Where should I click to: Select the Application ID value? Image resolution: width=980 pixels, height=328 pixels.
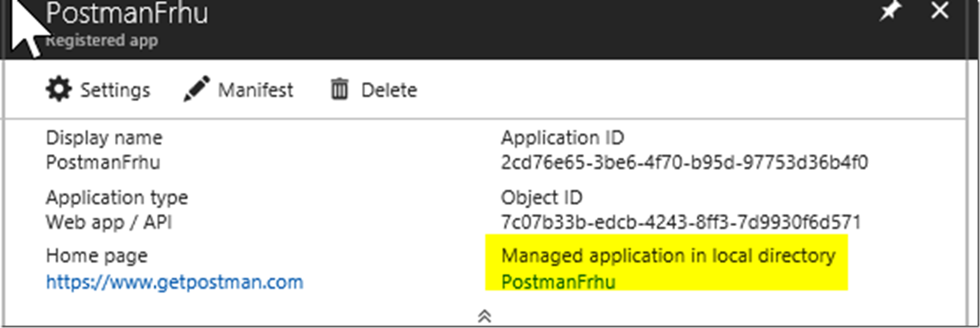(x=684, y=163)
